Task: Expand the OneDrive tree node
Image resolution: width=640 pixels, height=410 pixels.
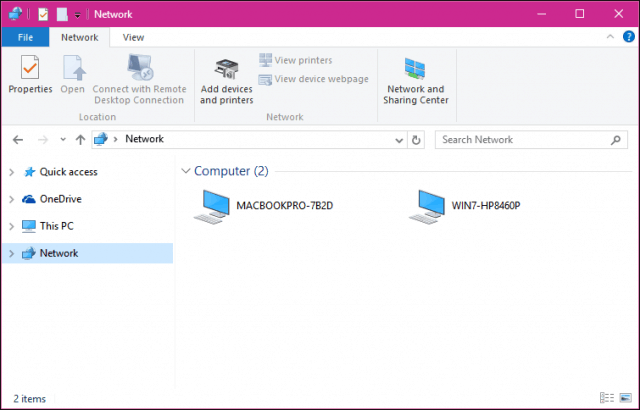Action: tap(12, 199)
